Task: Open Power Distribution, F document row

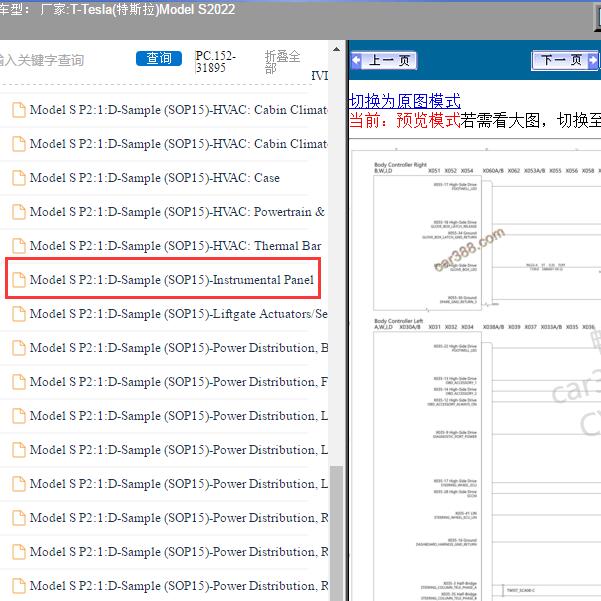Action: 164,382
